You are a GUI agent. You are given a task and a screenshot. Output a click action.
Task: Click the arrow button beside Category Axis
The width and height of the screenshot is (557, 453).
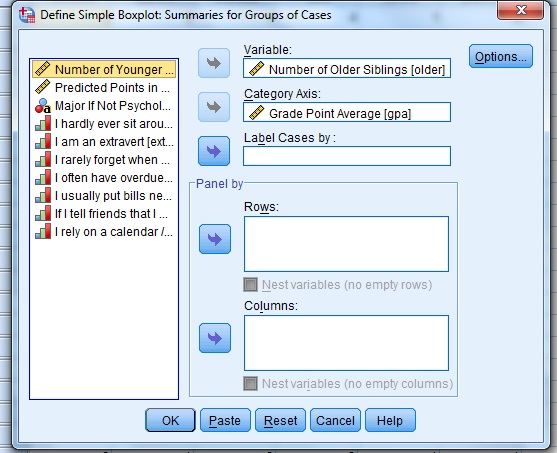(214, 107)
